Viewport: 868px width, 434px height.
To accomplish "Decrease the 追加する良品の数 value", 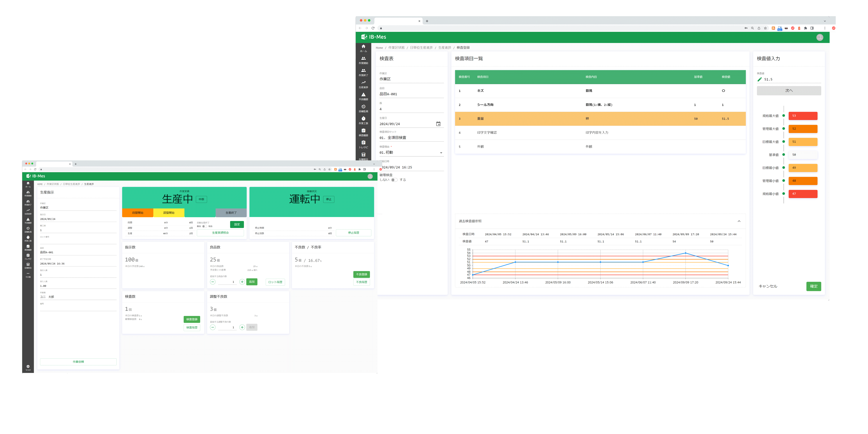I will click(x=213, y=282).
